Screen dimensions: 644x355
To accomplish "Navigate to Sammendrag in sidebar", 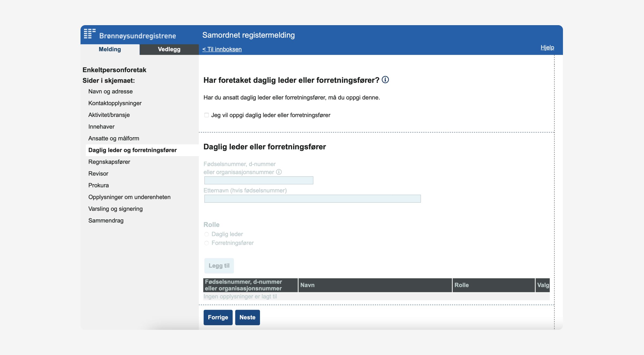I will [x=106, y=220].
